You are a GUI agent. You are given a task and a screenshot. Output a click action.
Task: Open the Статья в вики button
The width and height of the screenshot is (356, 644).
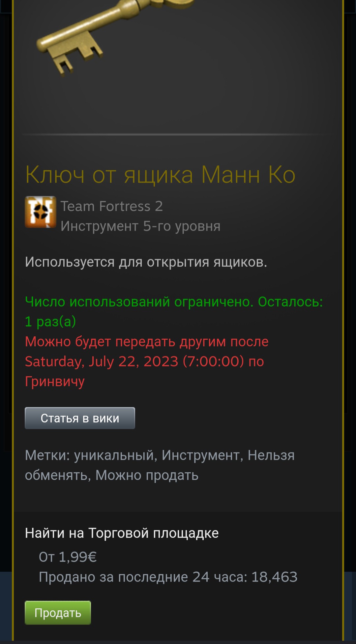pos(80,418)
